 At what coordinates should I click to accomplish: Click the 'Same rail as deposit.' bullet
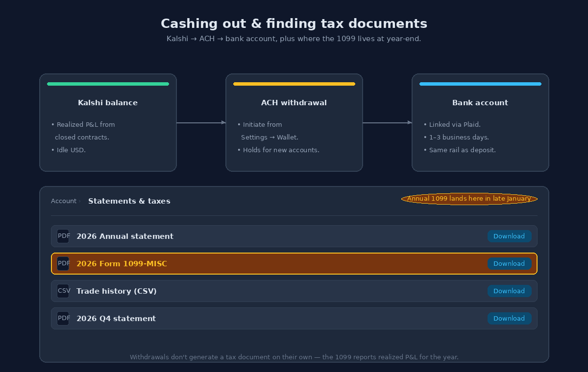click(x=460, y=150)
